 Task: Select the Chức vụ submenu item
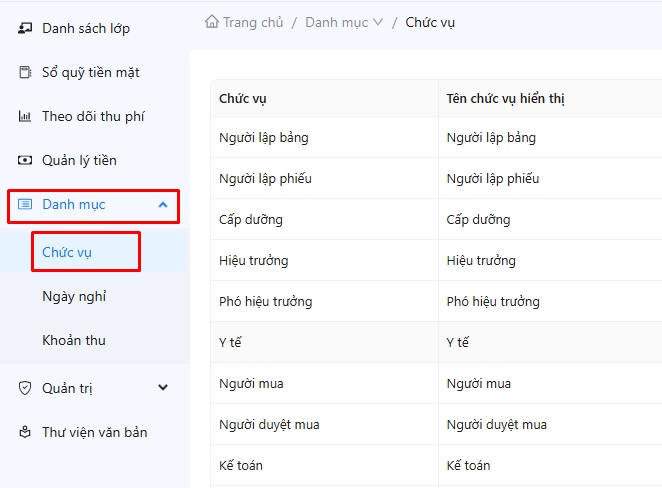click(67, 252)
